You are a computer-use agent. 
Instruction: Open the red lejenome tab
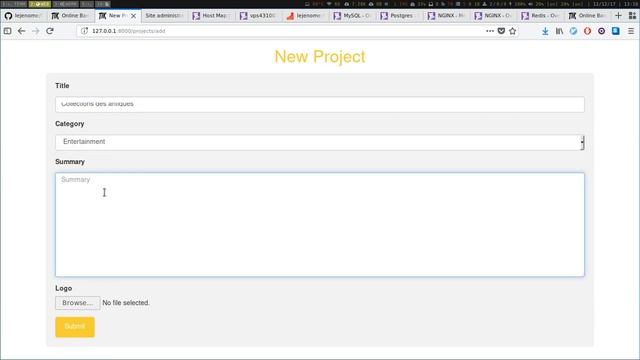305,16
